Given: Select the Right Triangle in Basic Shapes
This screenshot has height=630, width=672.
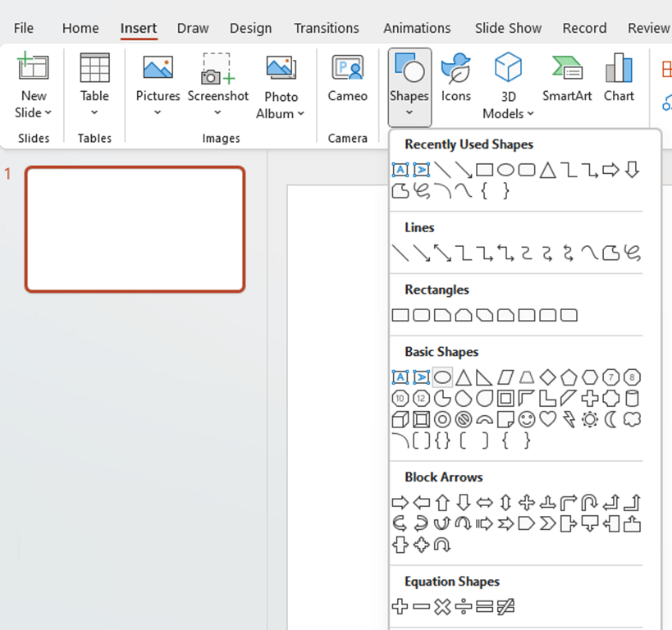Looking at the screenshot, I should (x=484, y=377).
